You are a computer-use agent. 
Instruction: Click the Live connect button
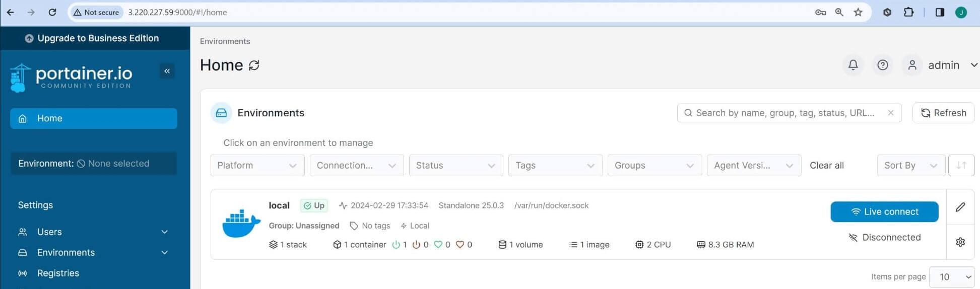pyautogui.click(x=884, y=212)
